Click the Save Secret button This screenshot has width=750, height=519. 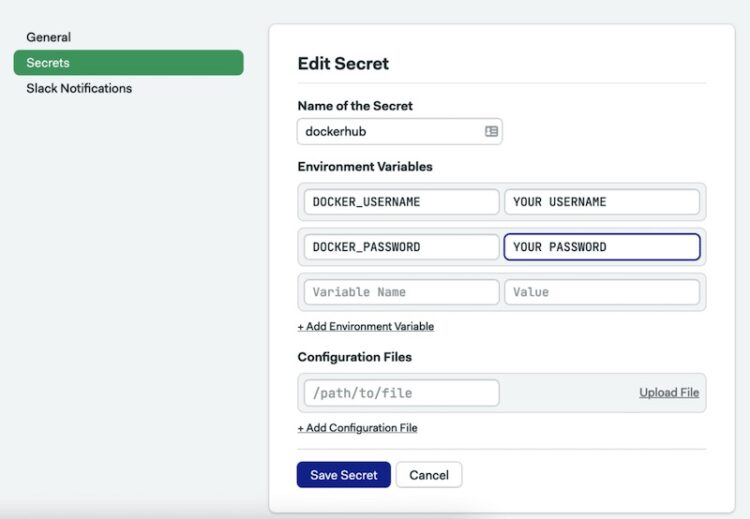point(343,475)
